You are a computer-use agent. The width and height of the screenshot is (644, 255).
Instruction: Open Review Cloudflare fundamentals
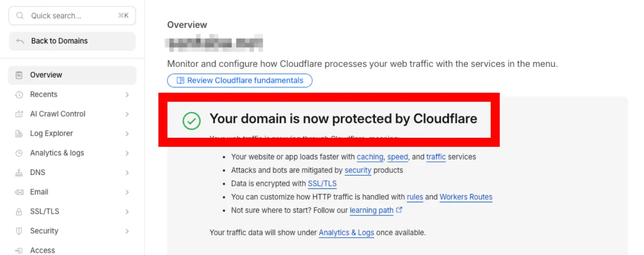(x=240, y=80)
